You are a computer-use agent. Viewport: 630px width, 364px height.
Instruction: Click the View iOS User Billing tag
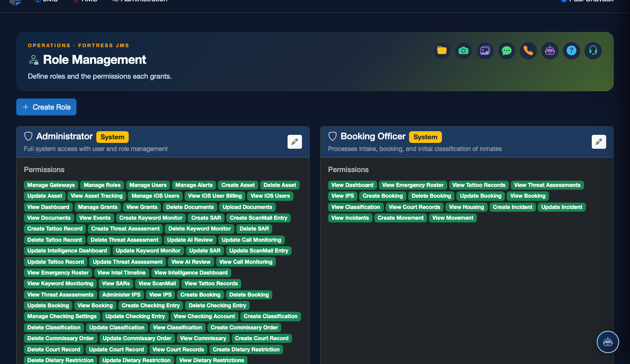(215, 196)
